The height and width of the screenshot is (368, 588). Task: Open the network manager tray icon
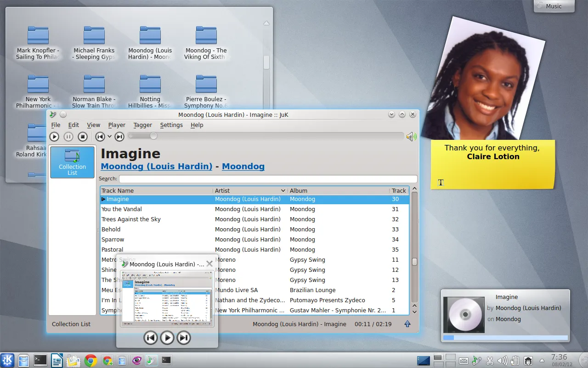pyautogui.click(x=528, y=361)
